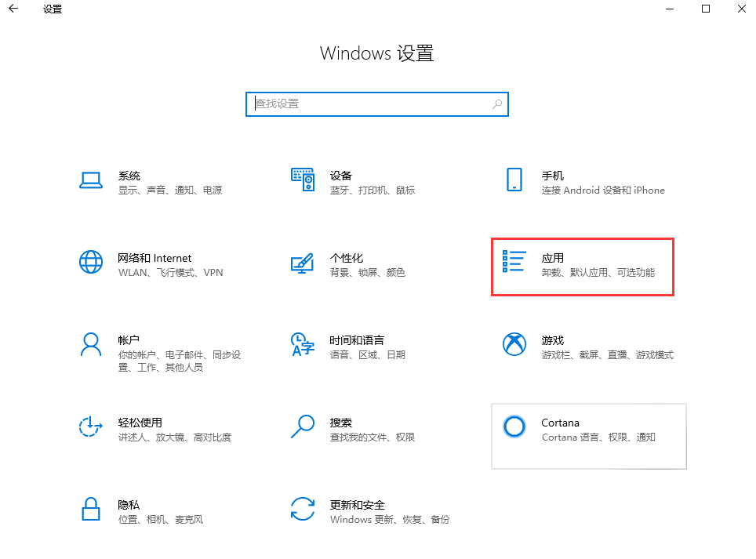Click text 位置、相机、麦克风
This screenshot has width=756, height=559.
point(161,520)
